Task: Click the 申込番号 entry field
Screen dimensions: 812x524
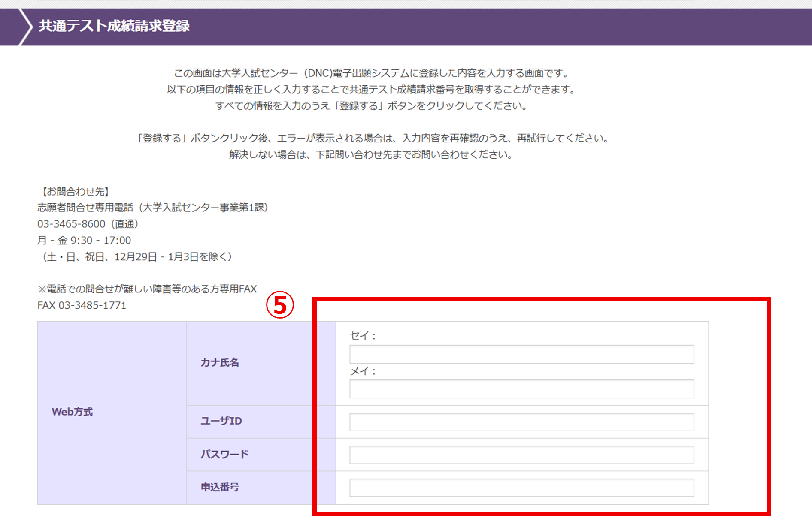Action: [521, 488]
